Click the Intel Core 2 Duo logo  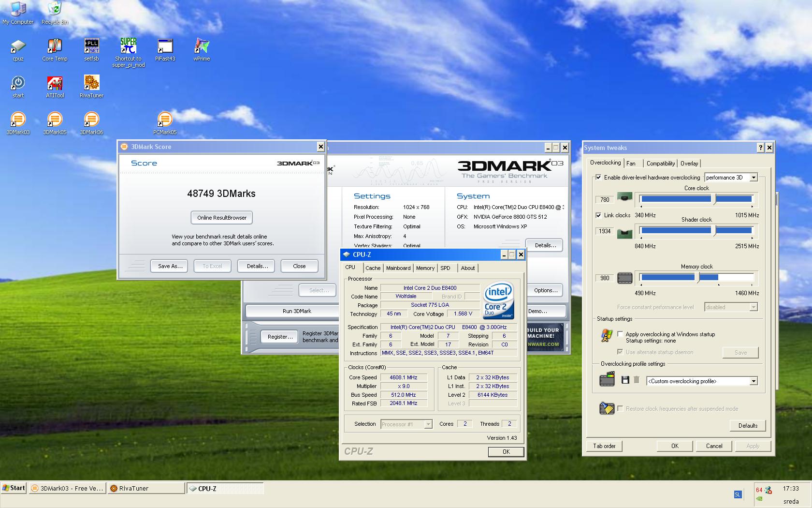(498, 300)
